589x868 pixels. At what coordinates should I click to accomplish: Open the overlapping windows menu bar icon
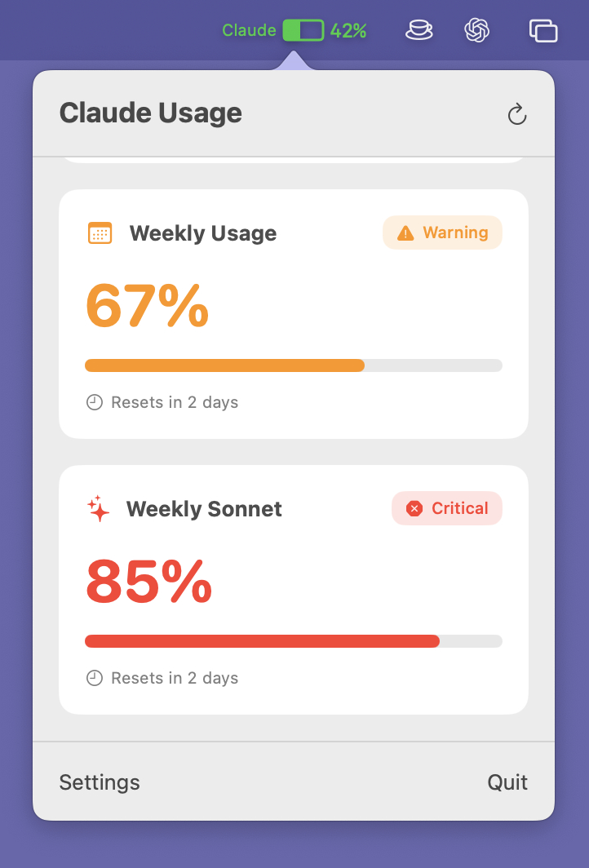[543, 31]
